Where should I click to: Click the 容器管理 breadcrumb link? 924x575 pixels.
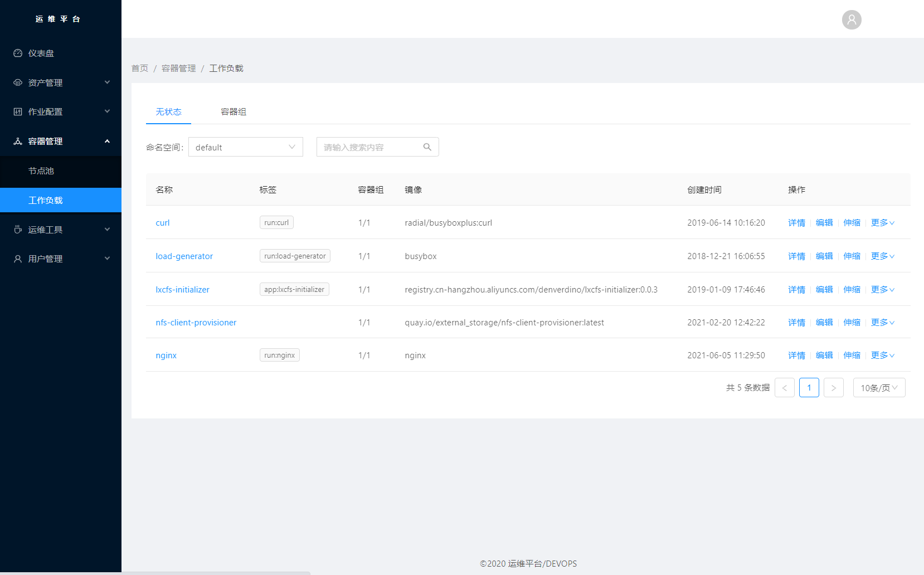point(179,69)
